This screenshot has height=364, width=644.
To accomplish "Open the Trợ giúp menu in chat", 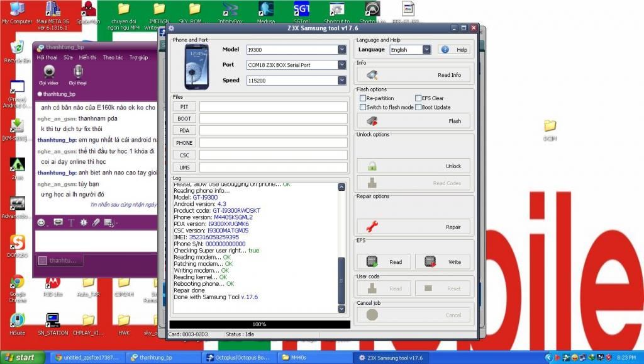I will (139, 57).
